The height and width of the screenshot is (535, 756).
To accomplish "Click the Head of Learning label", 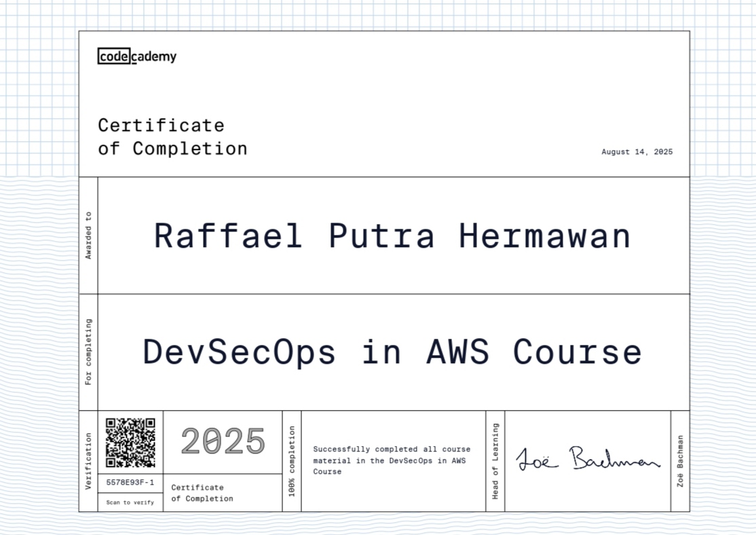I will [x=495, y=460].
